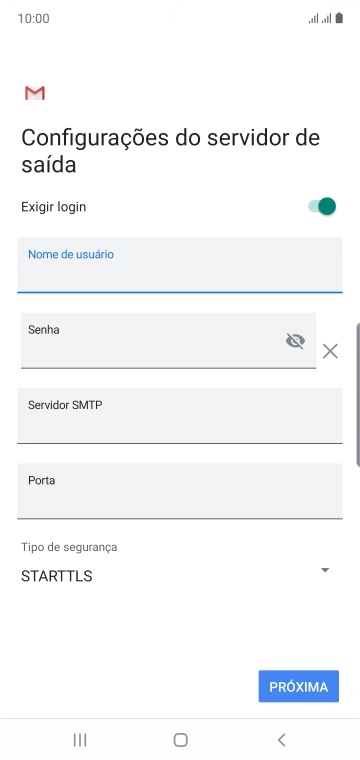Tap the Tipo de segurança label

coord(69,547)
